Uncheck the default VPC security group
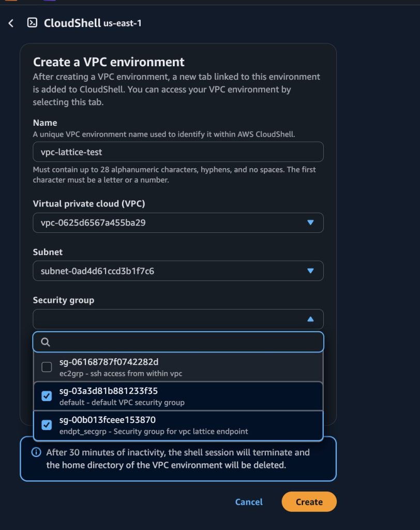 click(x=47, y=395)
